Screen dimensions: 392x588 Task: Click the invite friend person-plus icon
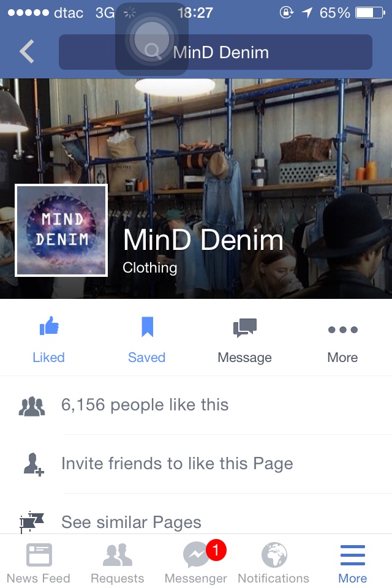[x=34, y=464]
